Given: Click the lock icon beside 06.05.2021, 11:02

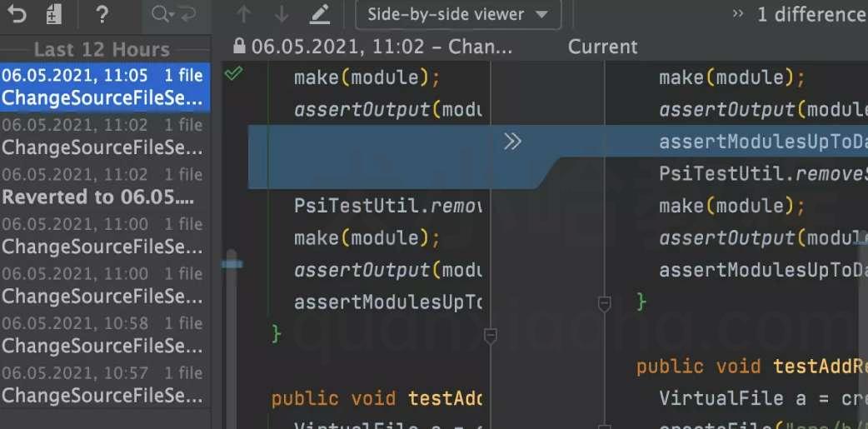Looking at the screenshot, I should (239, 46).
